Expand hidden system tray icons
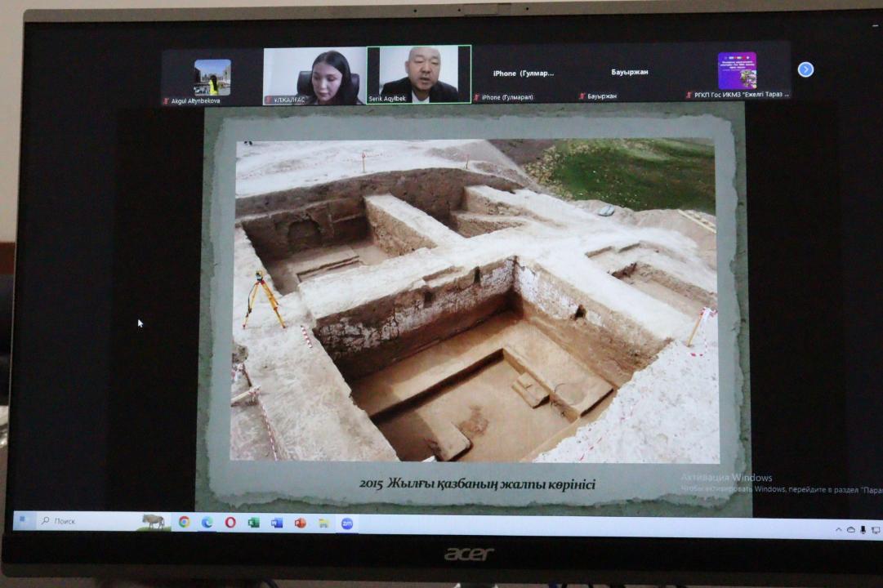Image resolution: width=883 pixels, height=588 pixels. (x=838, y=530)
